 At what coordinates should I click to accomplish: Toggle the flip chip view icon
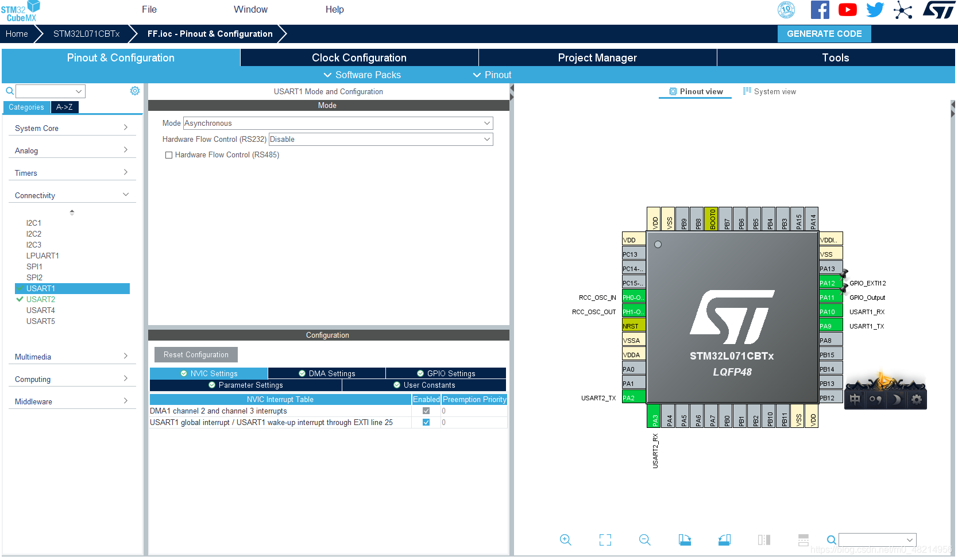[764, 540]
